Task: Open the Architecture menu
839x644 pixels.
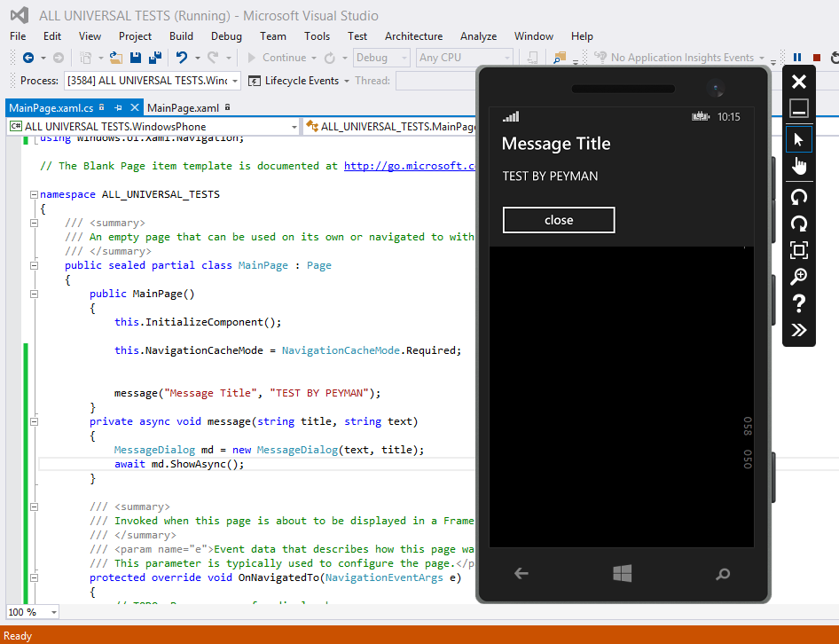Action: click(x=413, y=35)
